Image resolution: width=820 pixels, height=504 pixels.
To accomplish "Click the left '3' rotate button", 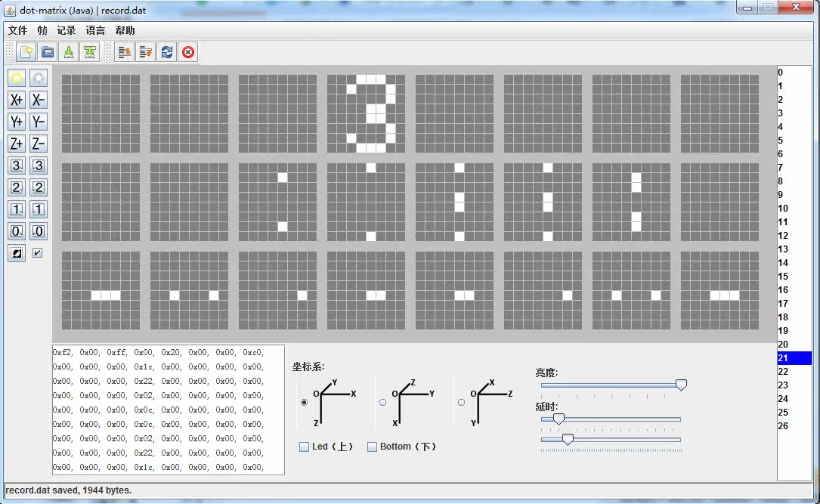I will [17, 165].
